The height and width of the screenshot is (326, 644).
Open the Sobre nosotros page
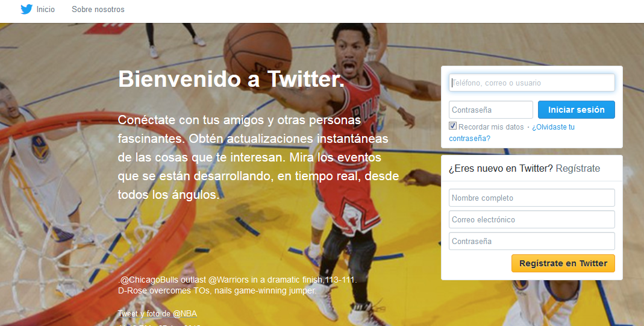(98, 9)
